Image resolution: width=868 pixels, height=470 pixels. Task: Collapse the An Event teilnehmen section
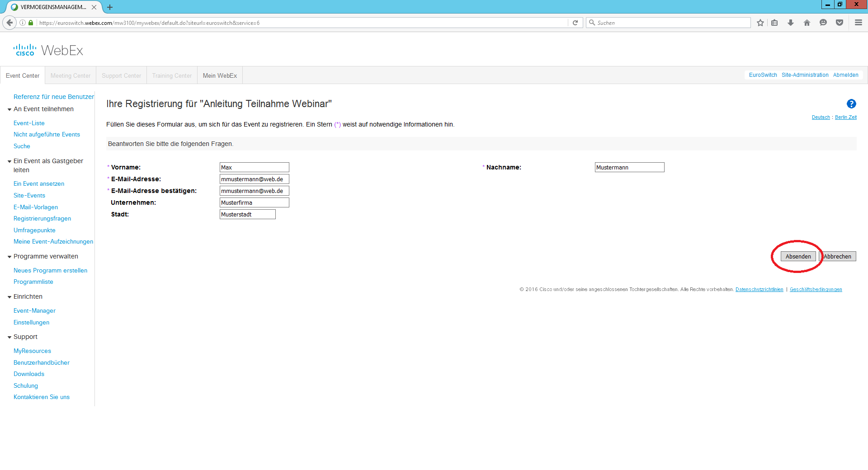[9, 109]
